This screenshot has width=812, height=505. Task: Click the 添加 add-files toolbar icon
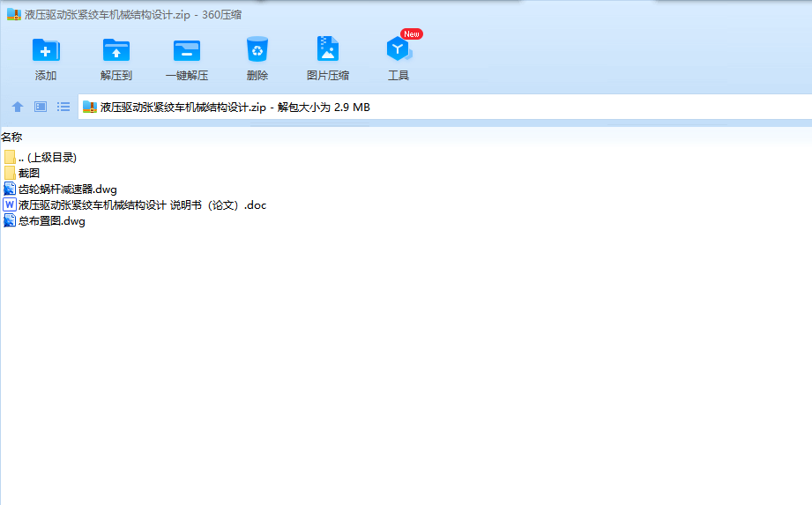coord(46,50)
